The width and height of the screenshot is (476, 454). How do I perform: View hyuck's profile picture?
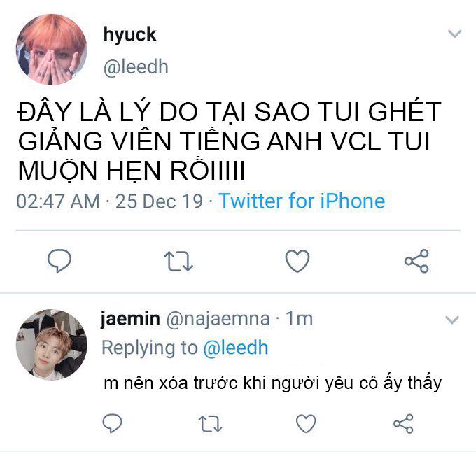point(52,50)
